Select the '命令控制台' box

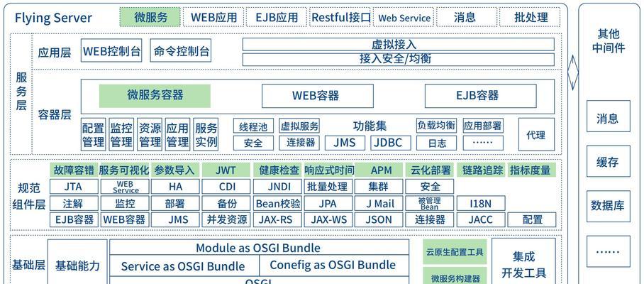181,50
